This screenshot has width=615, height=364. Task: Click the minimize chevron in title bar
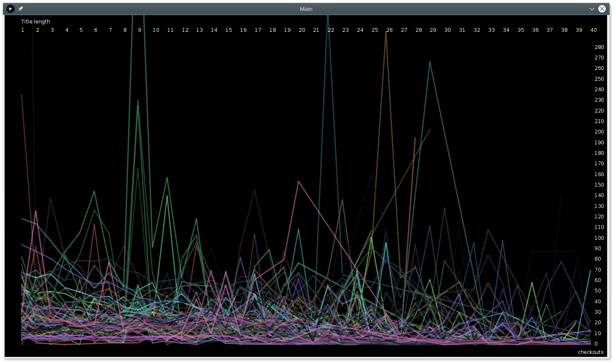click(x=592, y=9)
